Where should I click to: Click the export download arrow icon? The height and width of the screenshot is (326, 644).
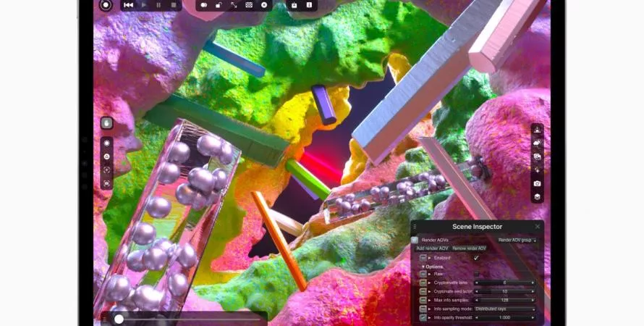pyautogui.click(x=309, y=5)
